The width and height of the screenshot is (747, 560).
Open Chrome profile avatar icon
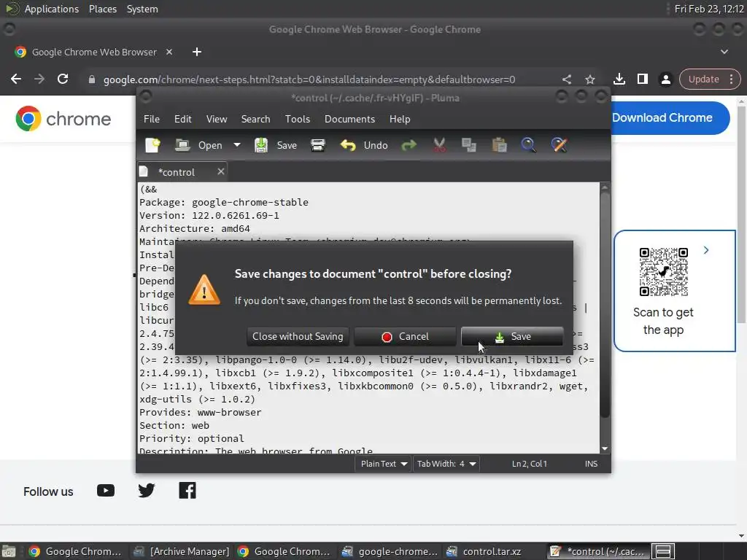click(665, 79)
